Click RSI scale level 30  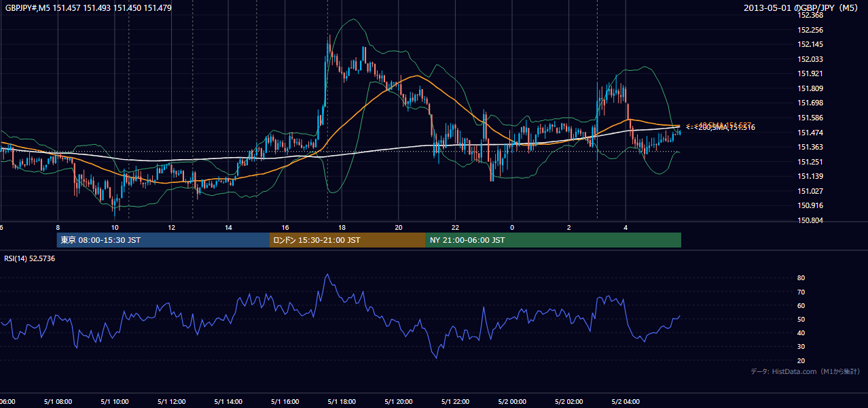tap(801, 346)
